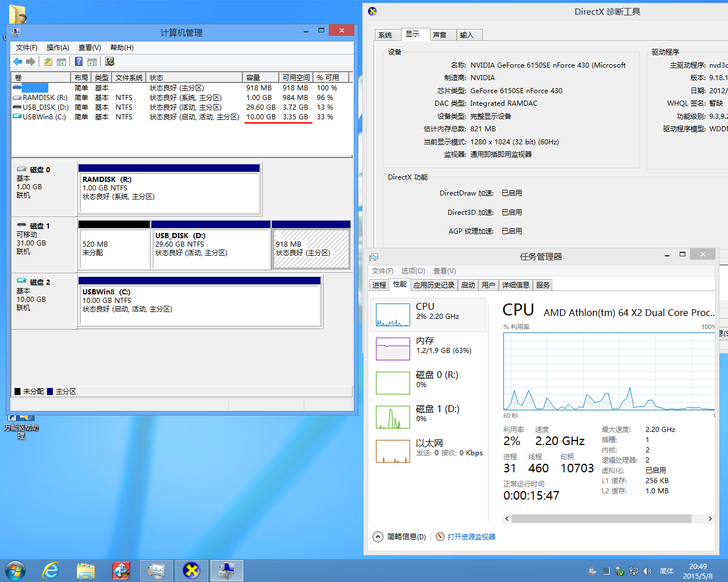
Task: Collapse to 简略信息(D) view
Action: tap(400, 537)
